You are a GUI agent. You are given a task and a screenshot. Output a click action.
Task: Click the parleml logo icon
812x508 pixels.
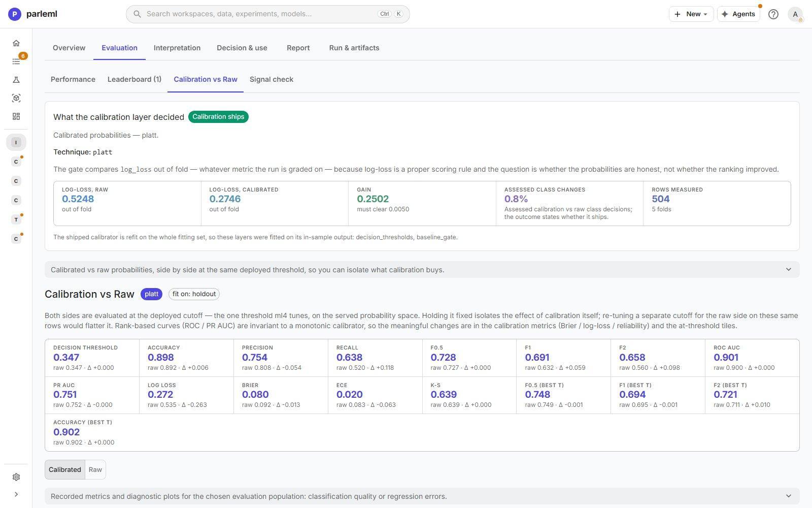[x=15, y=14]
